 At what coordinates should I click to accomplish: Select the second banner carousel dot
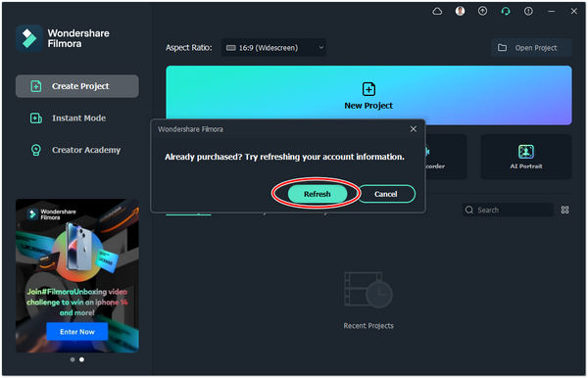click(x=81, y=359)
